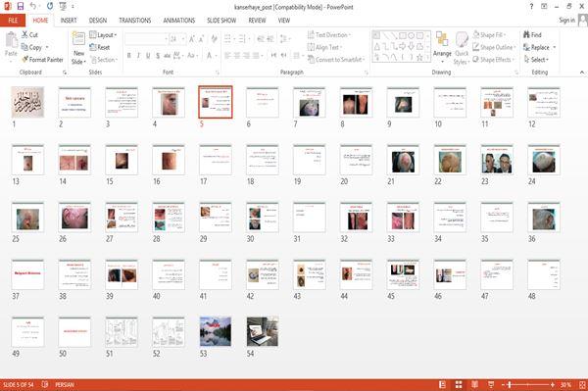Expand the Select dropdown in Editing

536,60
